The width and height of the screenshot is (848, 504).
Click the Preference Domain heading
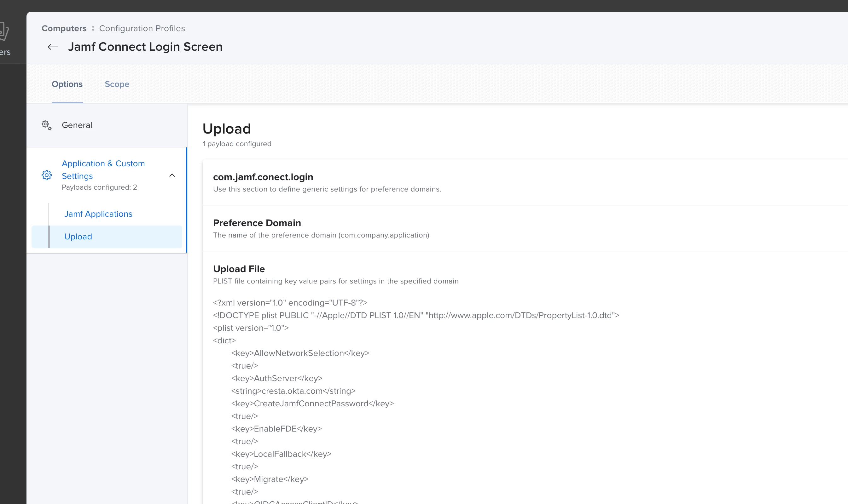point(257,223)
